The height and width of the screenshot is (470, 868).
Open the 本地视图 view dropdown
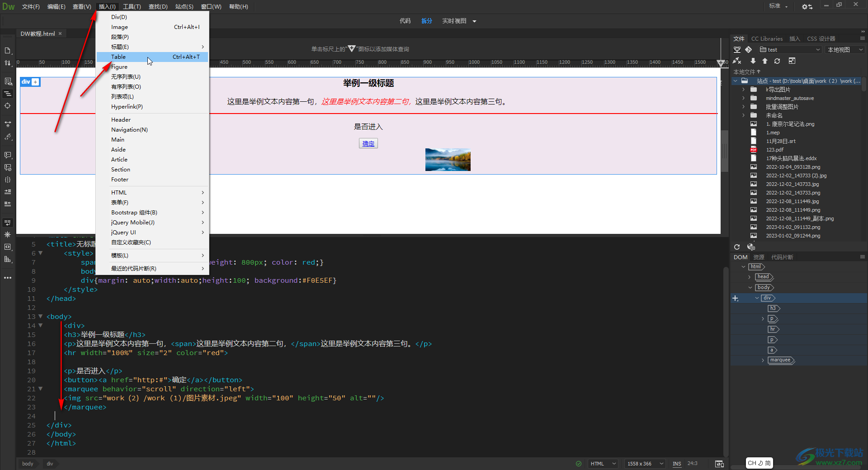coord(845,50)
